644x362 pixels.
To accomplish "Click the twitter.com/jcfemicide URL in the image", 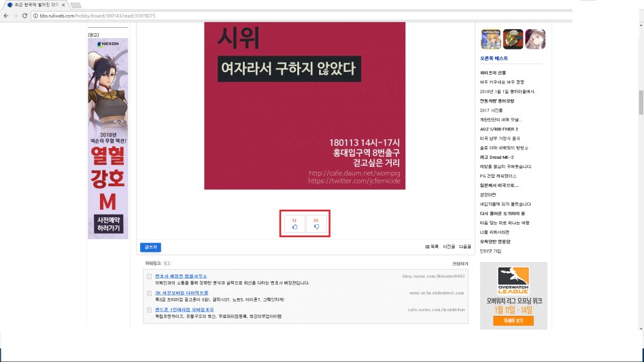I will tap(354, 181).
